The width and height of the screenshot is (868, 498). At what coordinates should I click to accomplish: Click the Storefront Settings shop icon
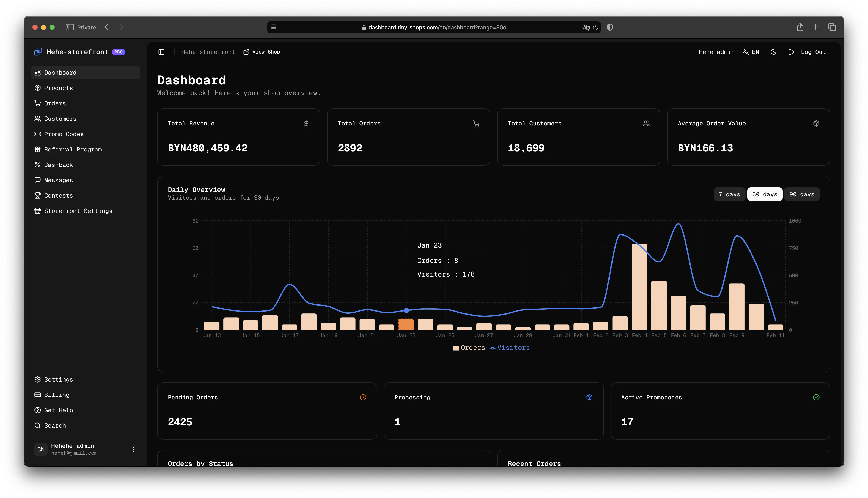[38, 211]
